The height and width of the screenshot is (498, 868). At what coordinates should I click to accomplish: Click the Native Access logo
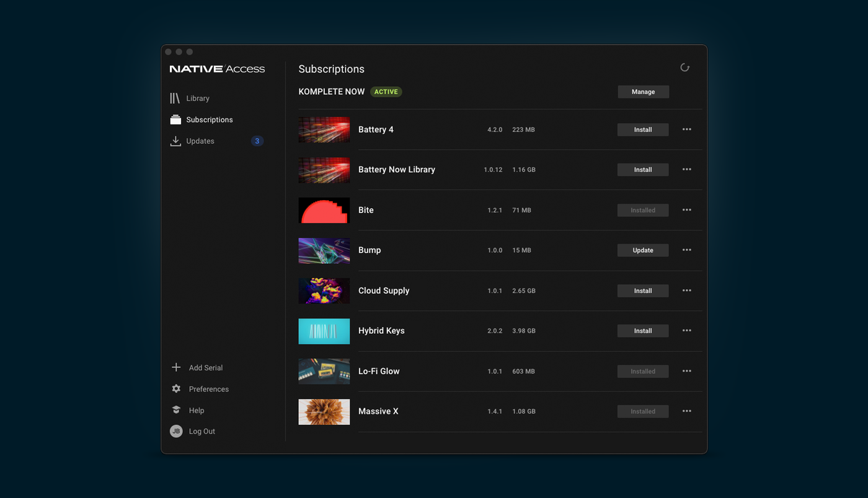(217, 69)
